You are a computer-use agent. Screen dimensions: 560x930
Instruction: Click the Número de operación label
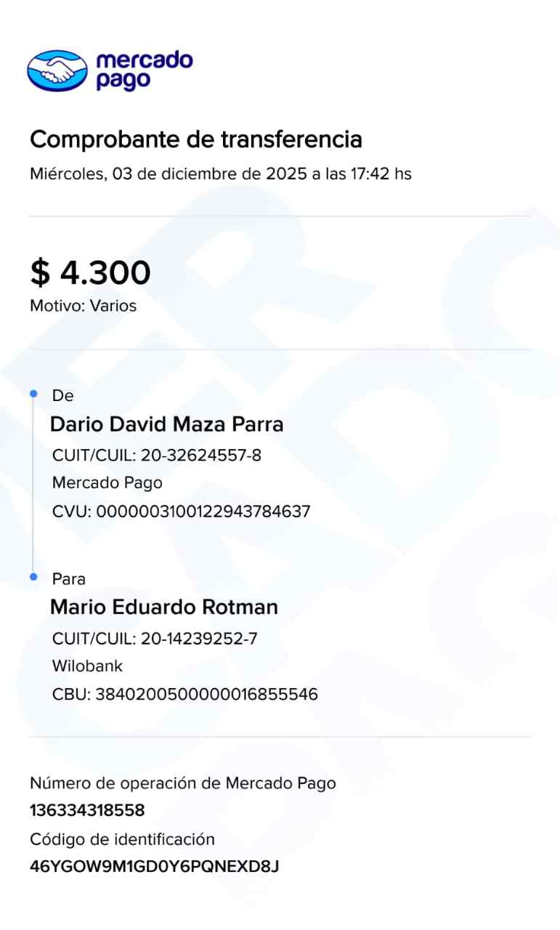[182, 783]
